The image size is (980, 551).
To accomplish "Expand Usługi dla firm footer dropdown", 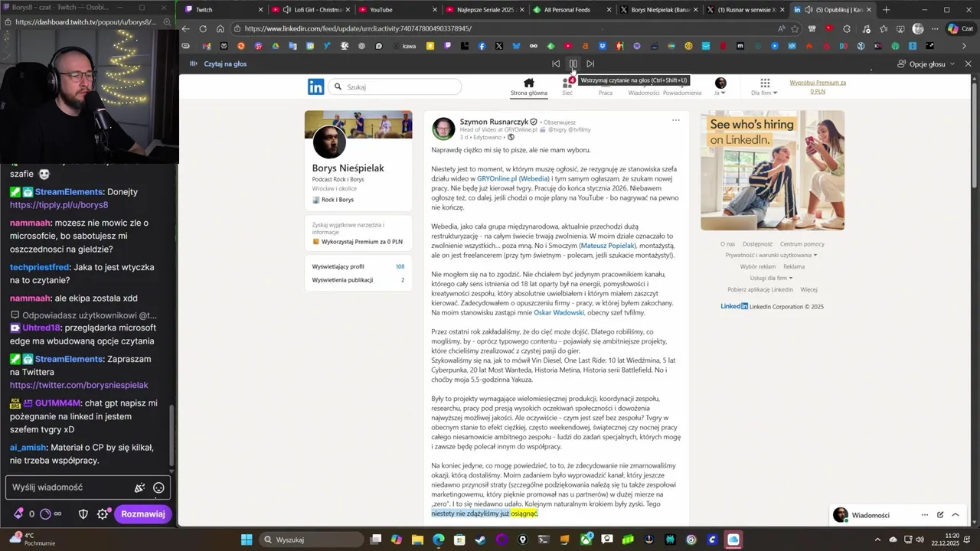I will pyautogui.click(x=771, y=278).
